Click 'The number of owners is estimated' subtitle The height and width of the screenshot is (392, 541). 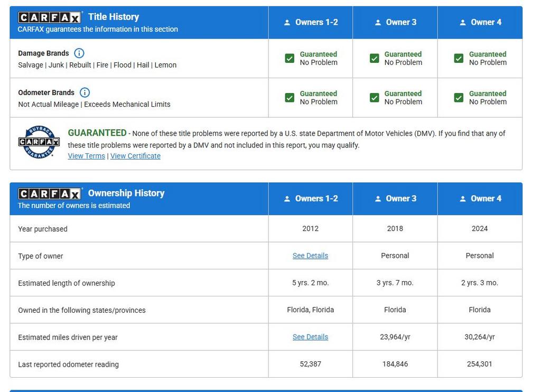(74, 206)
